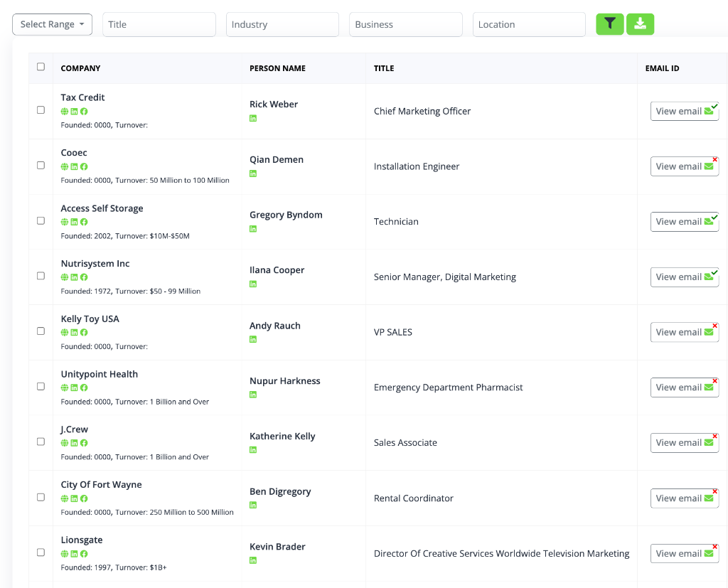View email for Ilana Cooper
The width and height of the screenshot is (728, 588).
click(685, 277)
